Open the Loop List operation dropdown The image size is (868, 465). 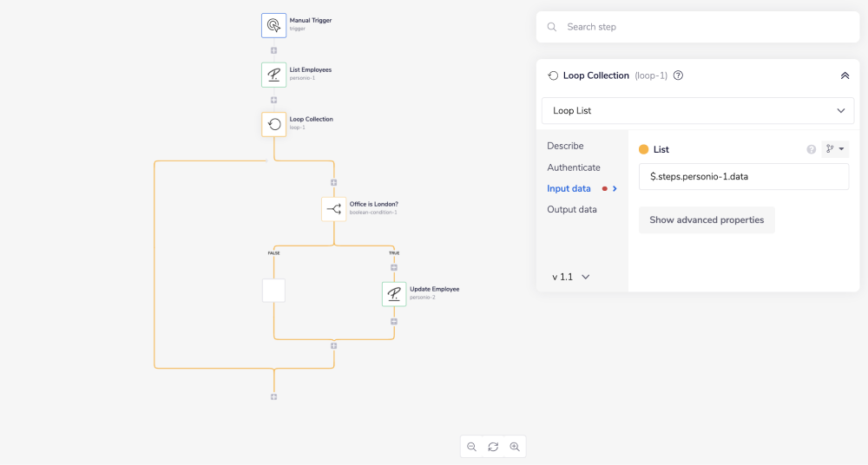point(698,111)
